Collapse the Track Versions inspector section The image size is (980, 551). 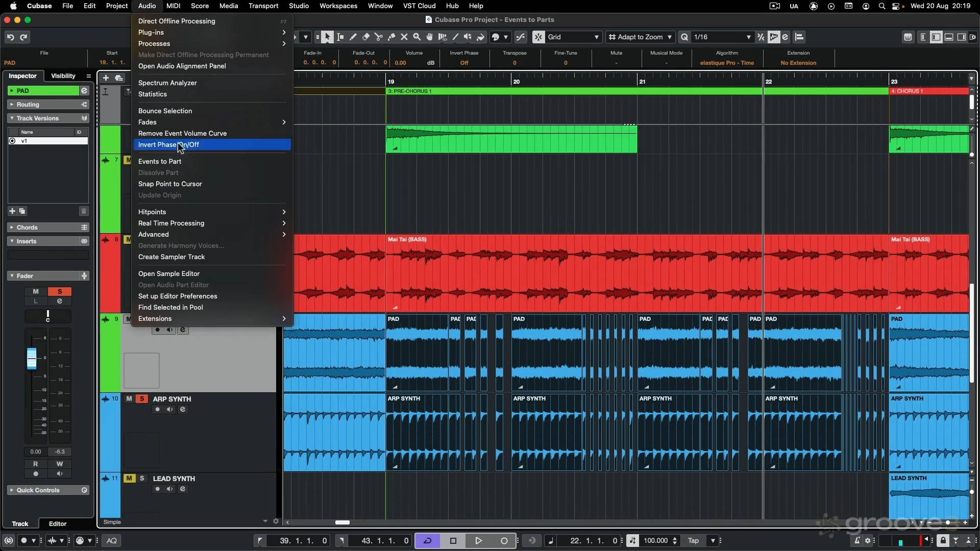pos(12,118)
